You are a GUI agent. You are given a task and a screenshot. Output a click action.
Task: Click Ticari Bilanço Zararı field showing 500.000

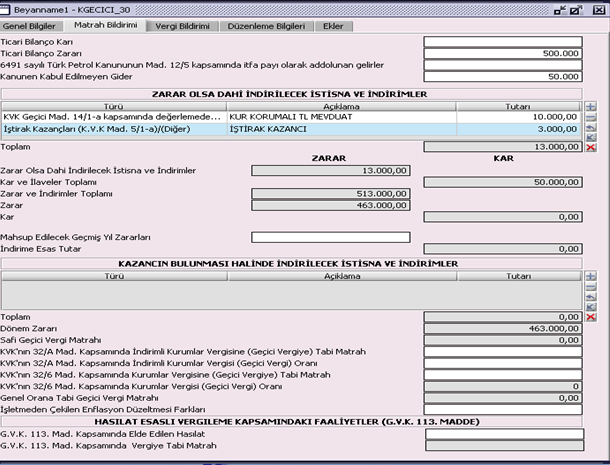[503, 53]
